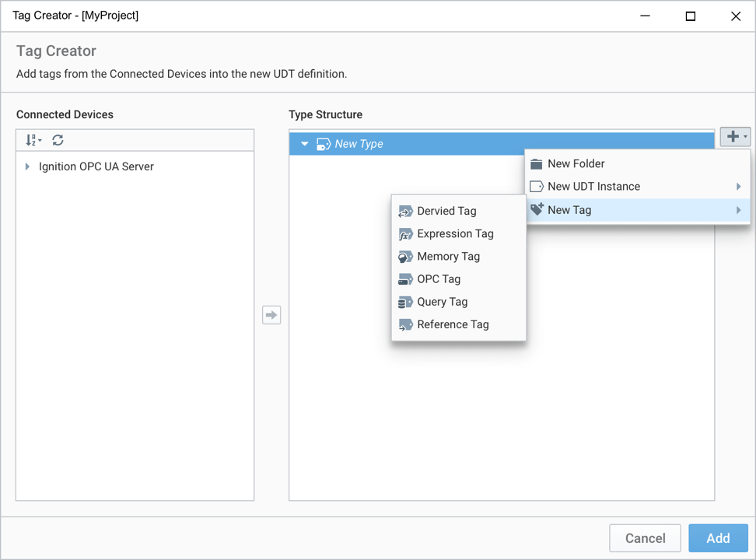Click the Reference Tag icon

pos(405,324)
